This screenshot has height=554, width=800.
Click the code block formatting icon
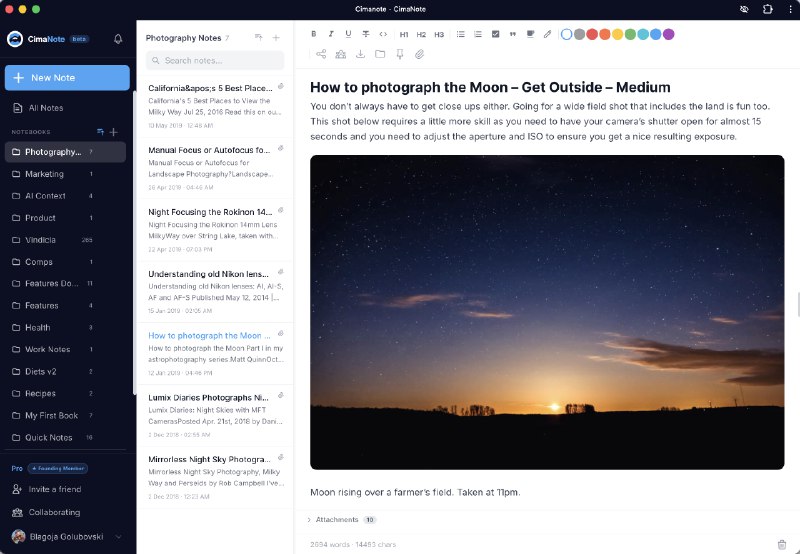(x=383, y=34)
